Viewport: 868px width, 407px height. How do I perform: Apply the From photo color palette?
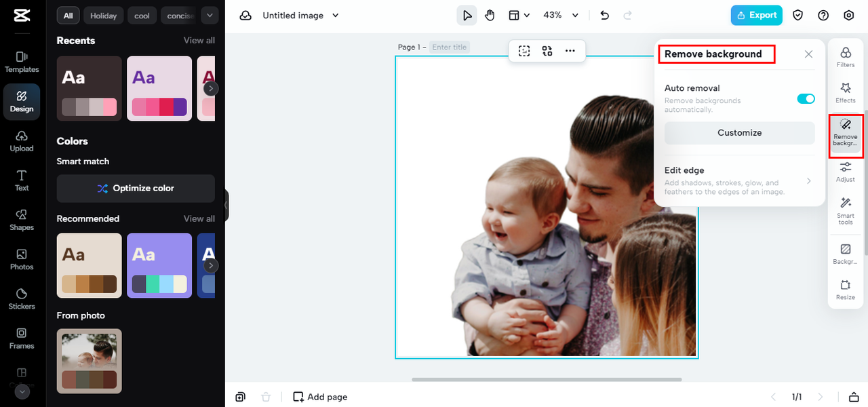[x=90, y=361]
